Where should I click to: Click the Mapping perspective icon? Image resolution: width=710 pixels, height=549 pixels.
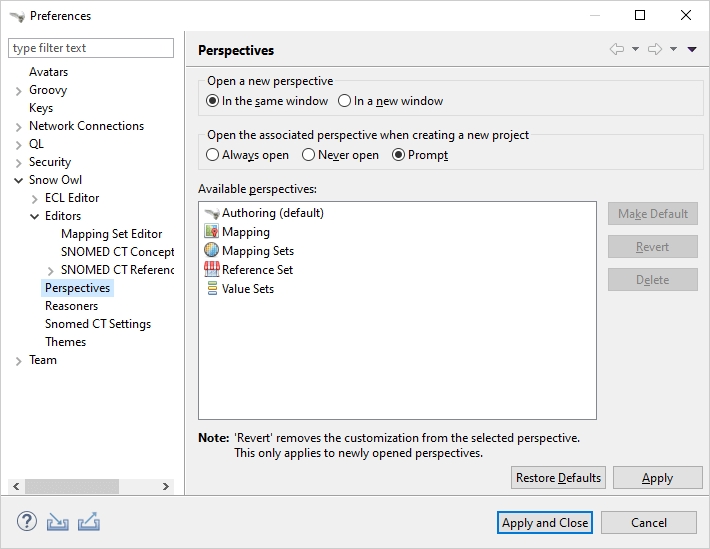point(211,232)
